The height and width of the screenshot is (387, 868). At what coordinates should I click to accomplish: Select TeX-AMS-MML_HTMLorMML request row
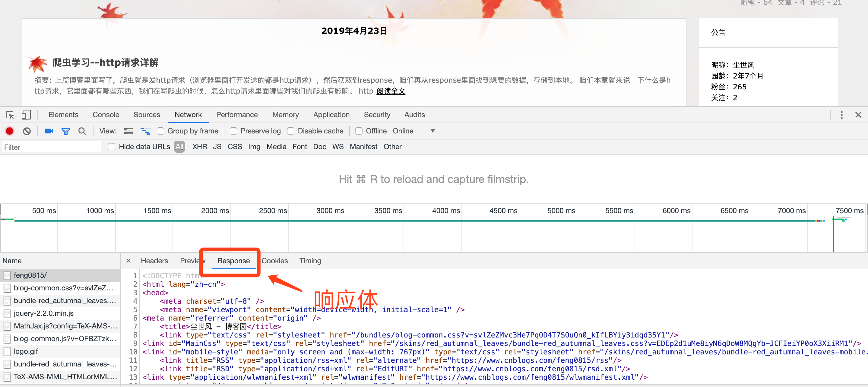(x=60, y=377)
